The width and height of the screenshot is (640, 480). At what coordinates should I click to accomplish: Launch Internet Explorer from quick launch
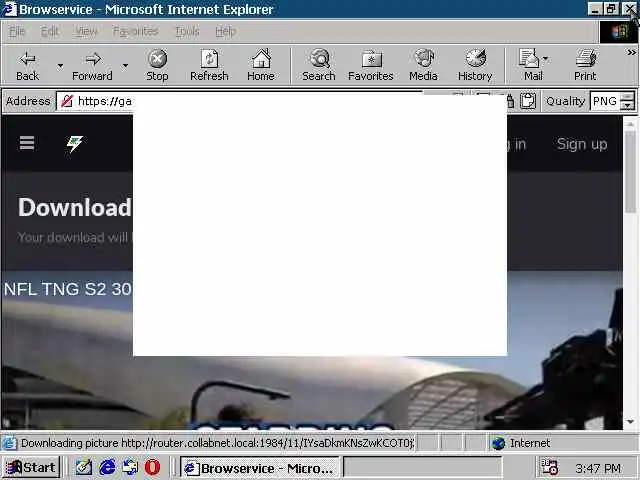coord(107,467)
